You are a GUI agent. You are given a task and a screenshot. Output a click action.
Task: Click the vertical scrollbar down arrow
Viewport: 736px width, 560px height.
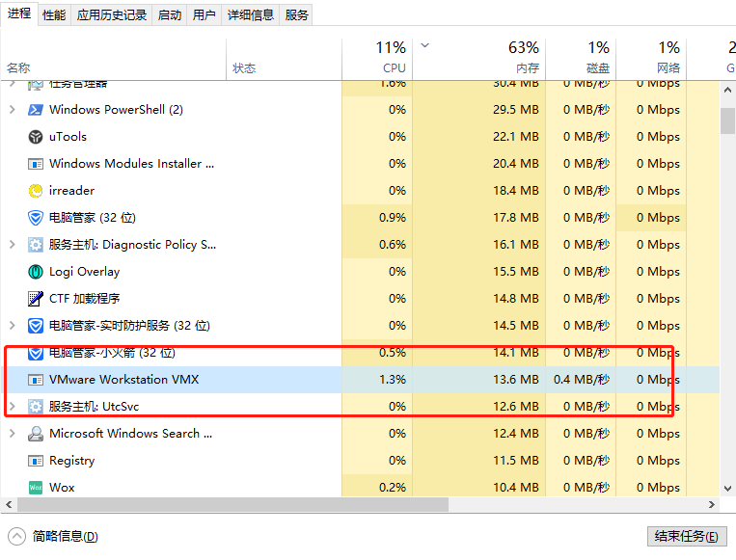(727, 489)
